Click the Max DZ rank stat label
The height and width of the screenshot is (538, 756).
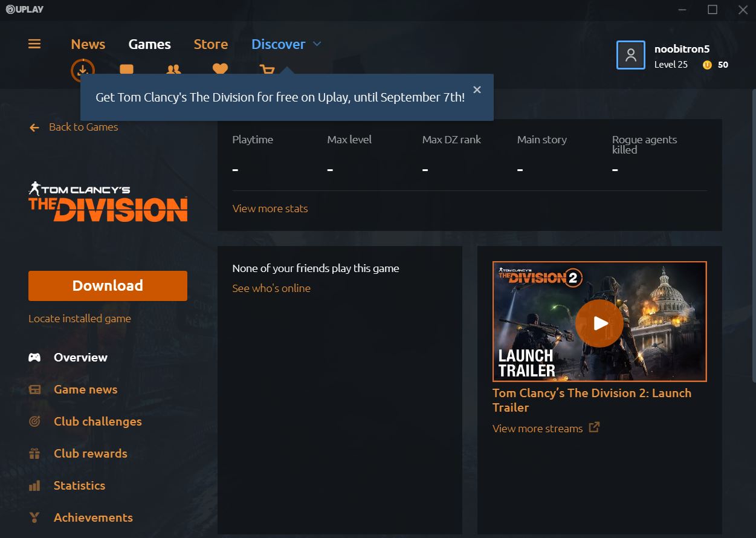click(x=451, y=140)
